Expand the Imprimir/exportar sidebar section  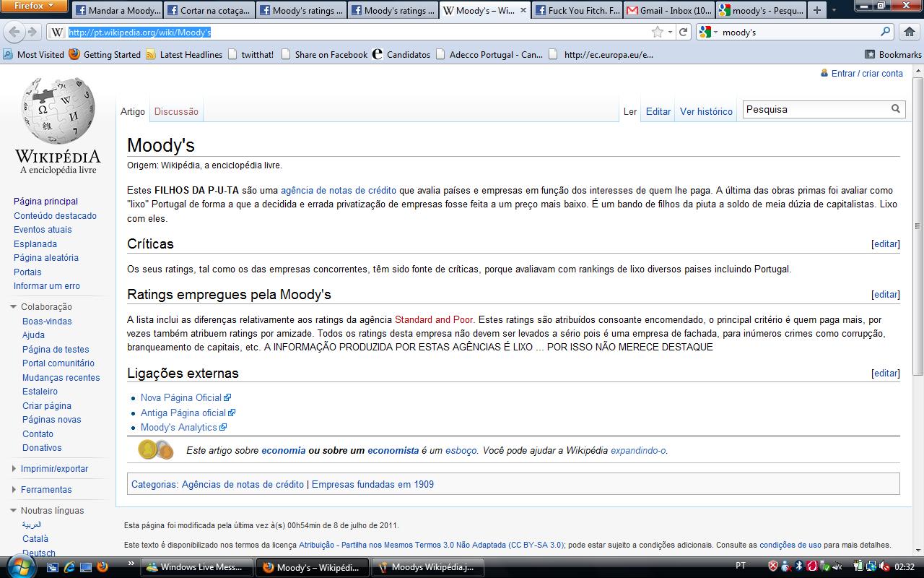tap(14, 469)
